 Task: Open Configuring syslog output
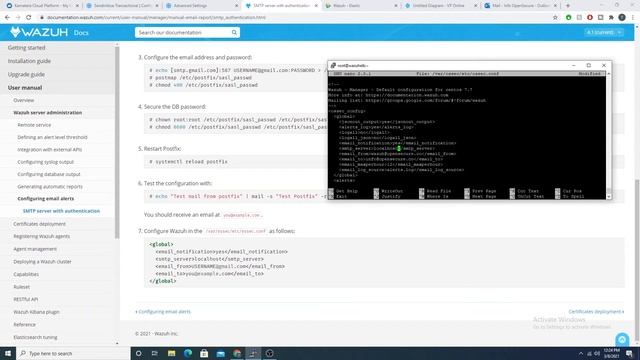click(46, 162)
